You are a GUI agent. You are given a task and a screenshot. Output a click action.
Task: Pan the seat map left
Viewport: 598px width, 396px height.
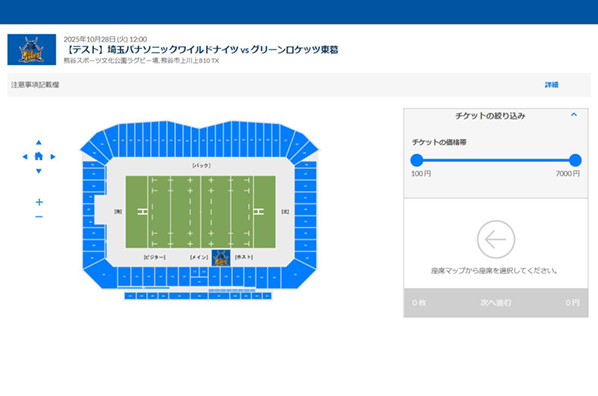pyautogui.click(x=25, y=156)
